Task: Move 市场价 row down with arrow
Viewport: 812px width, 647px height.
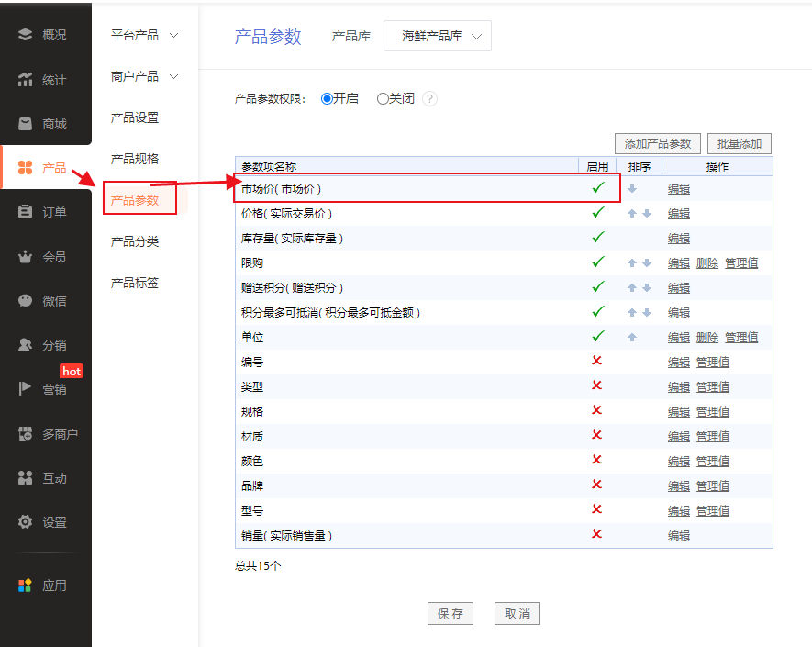Action: coord(632,189)
